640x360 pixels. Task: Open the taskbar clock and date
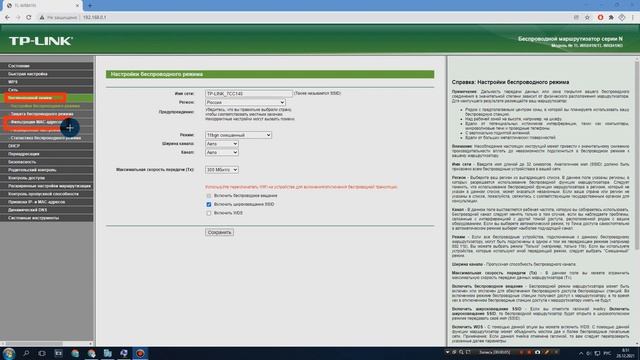626,353
